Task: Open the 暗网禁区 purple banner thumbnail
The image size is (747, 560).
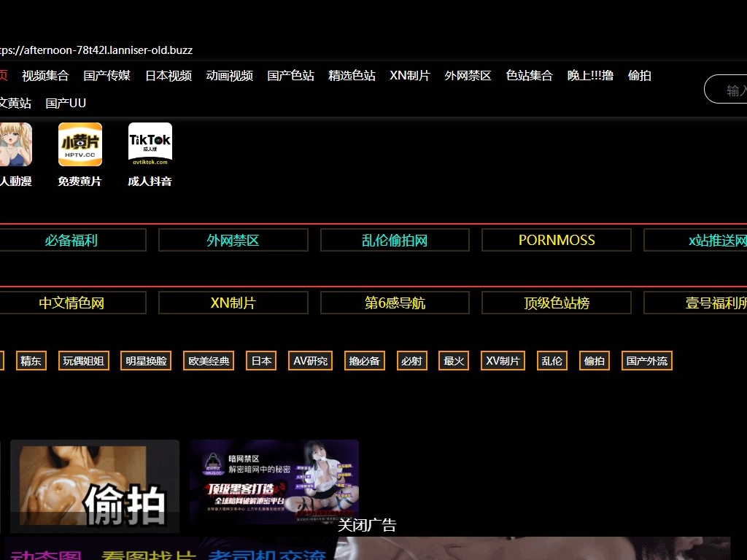Action: pyautogui.click(x=274, y=481)
